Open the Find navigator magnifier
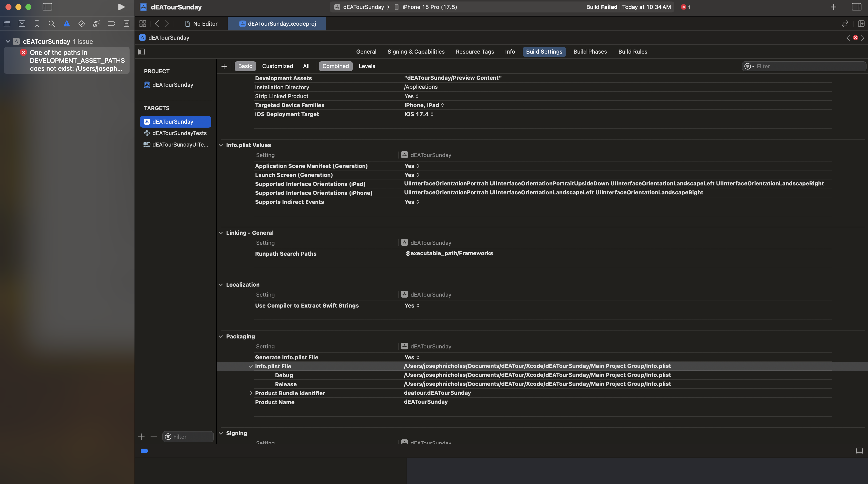The height and width of the screenshot is (484, 868). coord(52,24)
